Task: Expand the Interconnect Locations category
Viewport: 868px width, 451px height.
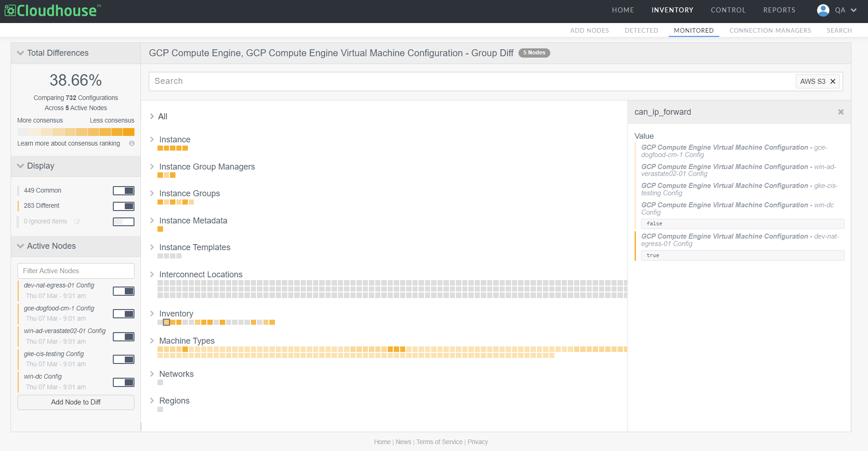Action: click(152, 275)
